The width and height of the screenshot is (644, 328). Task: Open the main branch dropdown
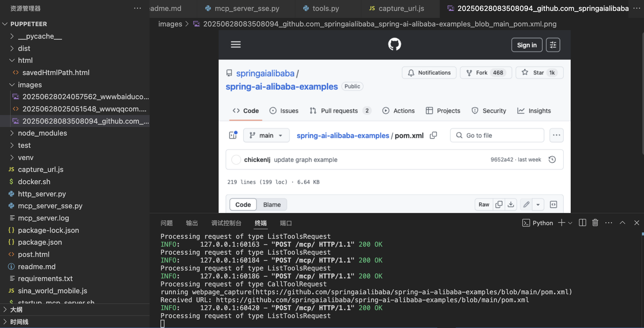click(266, 135)
